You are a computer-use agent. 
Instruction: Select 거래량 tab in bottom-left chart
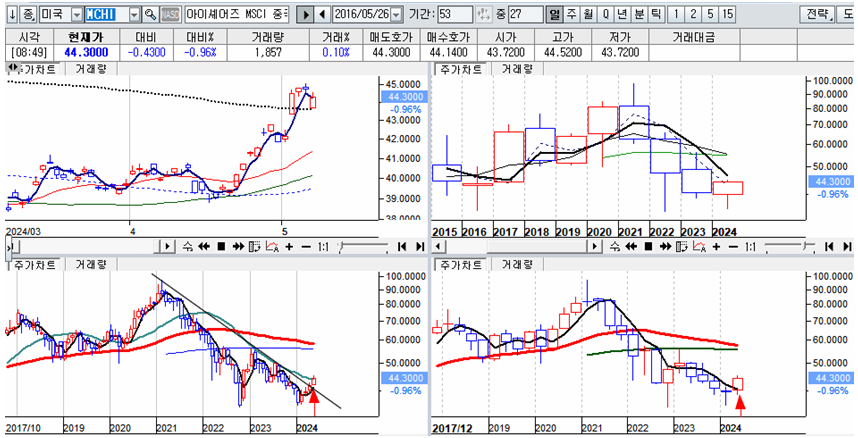tap(91, 265)
